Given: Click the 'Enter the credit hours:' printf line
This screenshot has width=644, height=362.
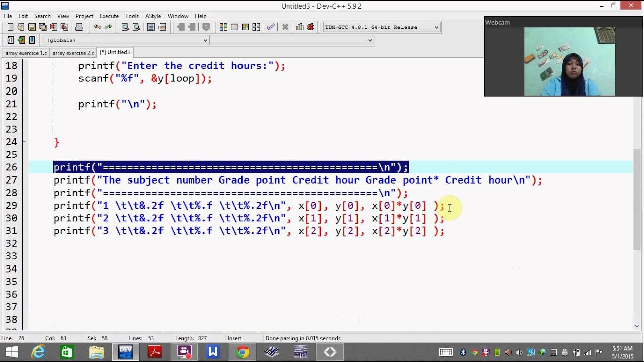Looking at the screenshot, I should tap(182, 66).
